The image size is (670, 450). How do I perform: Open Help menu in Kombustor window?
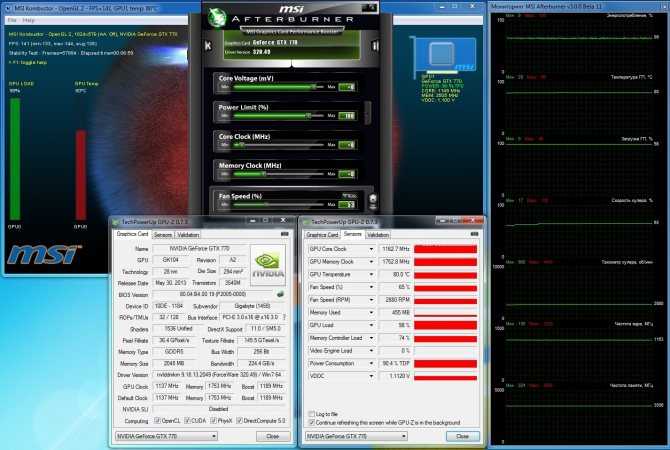(28, 20)
